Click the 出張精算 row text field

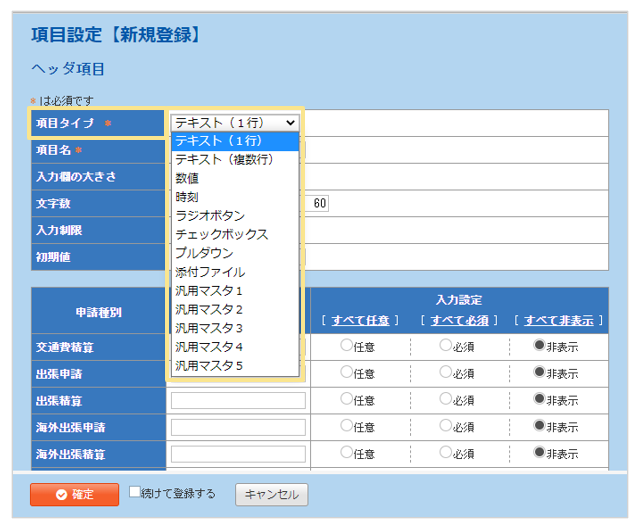click(x=238, y=400)
